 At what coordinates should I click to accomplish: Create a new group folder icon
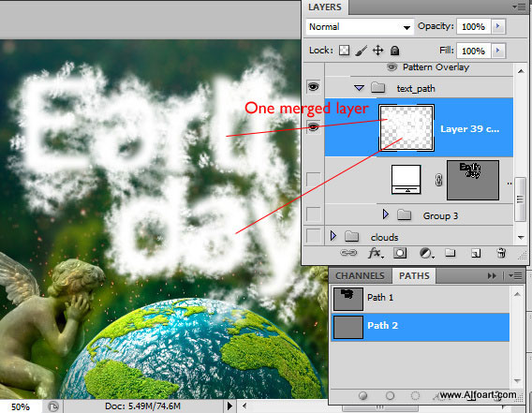pos(451,253)
